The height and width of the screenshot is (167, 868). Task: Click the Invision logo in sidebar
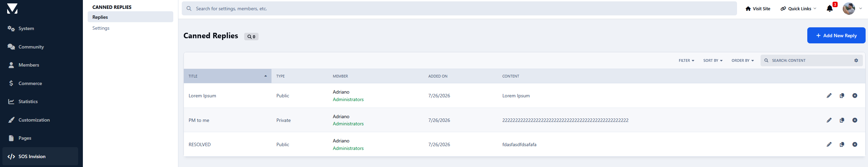coord(12,9)
